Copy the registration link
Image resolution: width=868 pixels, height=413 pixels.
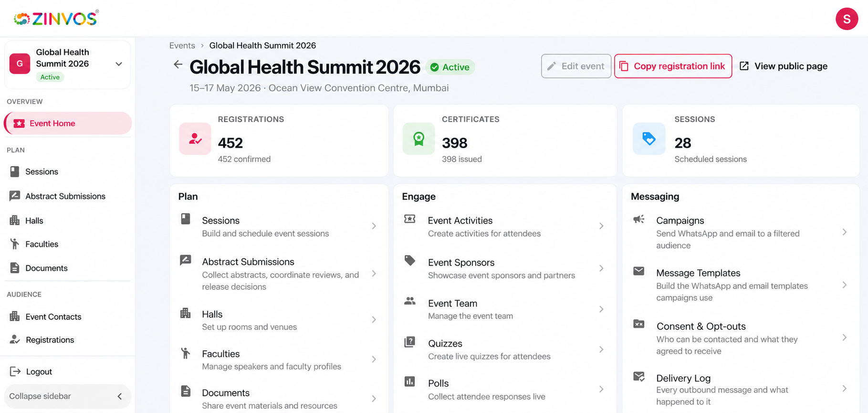[673, 66]
